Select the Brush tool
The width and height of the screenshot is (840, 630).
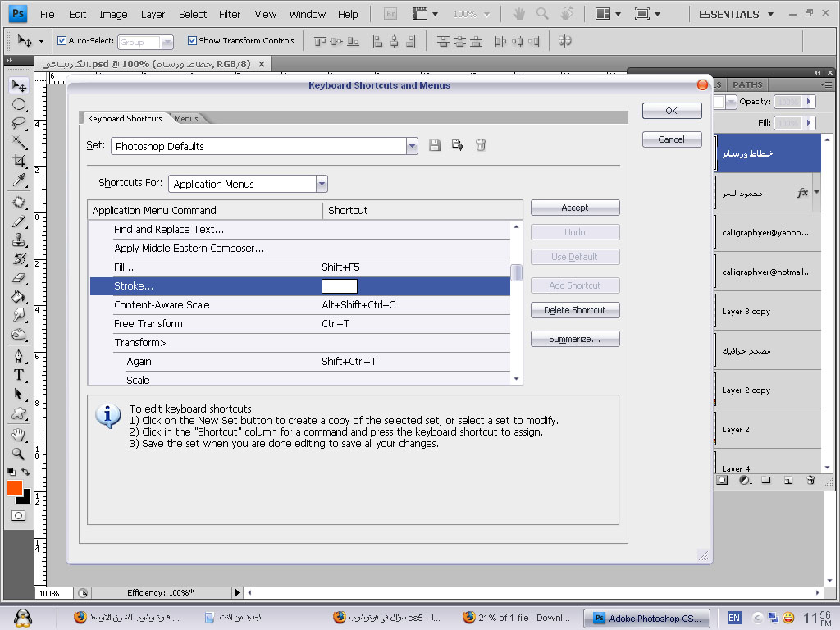pos(19,221)
